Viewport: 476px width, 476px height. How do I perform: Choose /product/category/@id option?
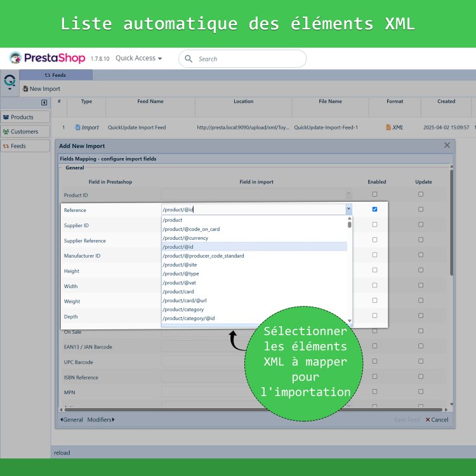(255, 318)
